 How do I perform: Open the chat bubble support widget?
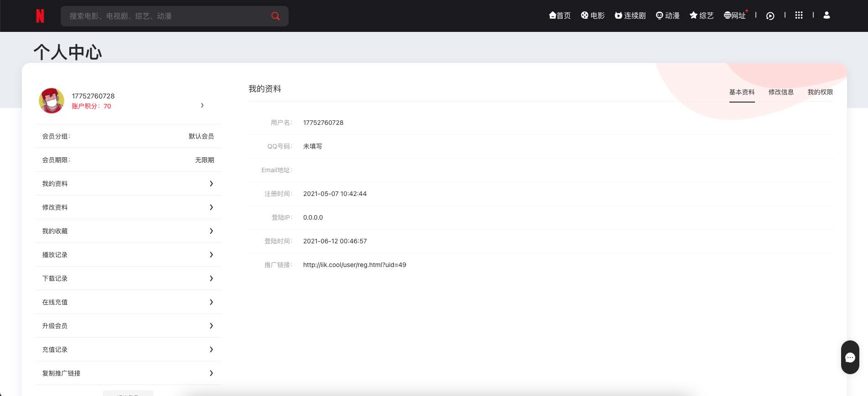click(850, 357)
